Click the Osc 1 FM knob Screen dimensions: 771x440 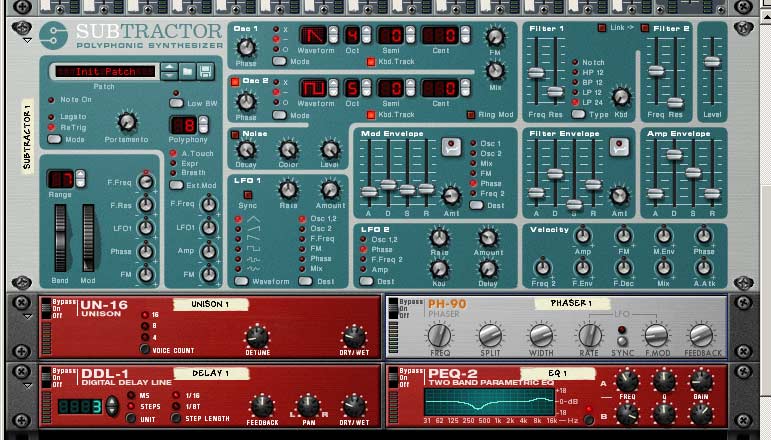pyautogui.click(x=495, y=37)
